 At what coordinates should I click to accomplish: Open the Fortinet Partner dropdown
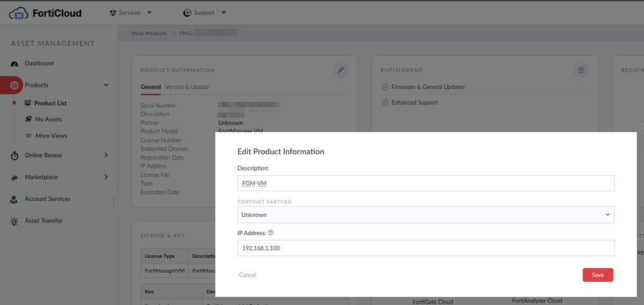[x=426, y=215]
